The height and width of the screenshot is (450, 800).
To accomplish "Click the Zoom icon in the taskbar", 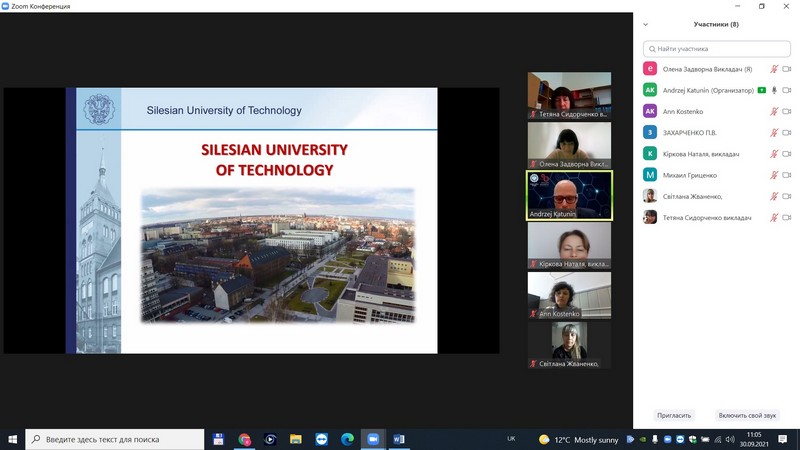I will (x=373, y=439).
